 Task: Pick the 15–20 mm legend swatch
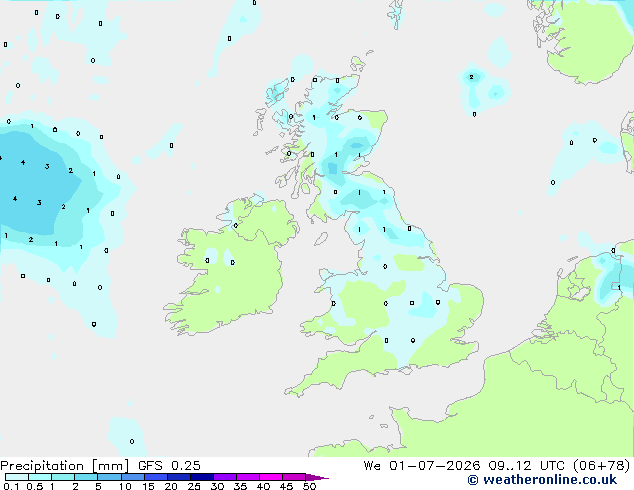click(x=156, y=477)
